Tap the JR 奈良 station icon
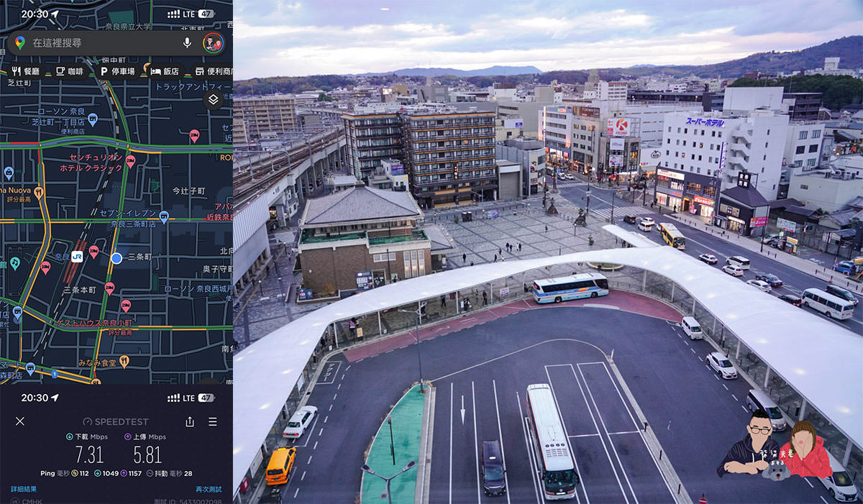The image size is (863, 504). [x=77, y=255]
